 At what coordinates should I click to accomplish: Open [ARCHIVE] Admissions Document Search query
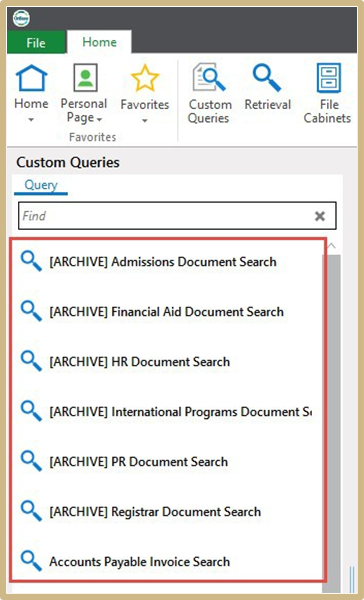point(162,262)
